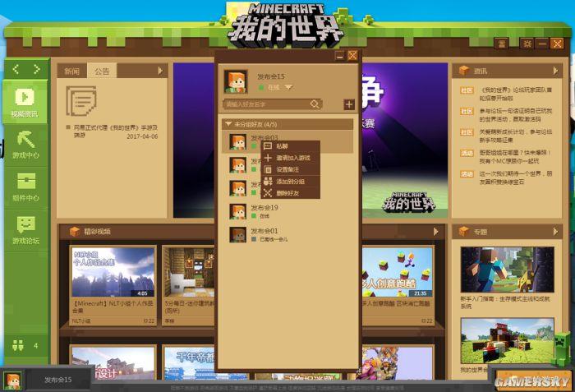Play the 多人创意跑酷 video thumbnail
Screen dimensions: 575x392
coord(397,272)
